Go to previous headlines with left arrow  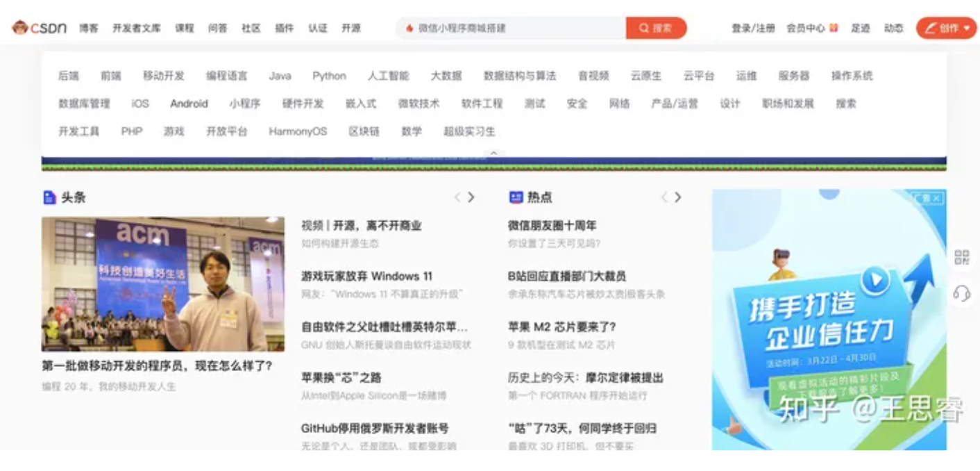click(x=457, y=197)
